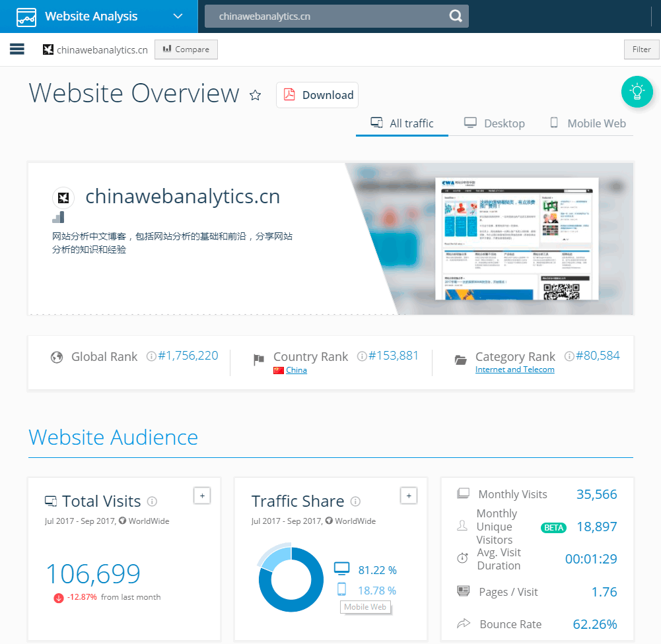Click the lightbulb insights button

click(x=637, y=92)
